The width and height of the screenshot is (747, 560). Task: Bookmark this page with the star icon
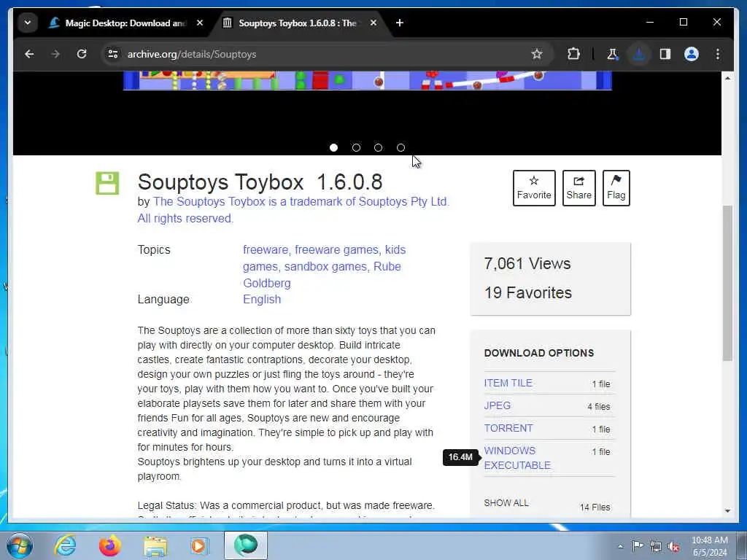[537, 54]
